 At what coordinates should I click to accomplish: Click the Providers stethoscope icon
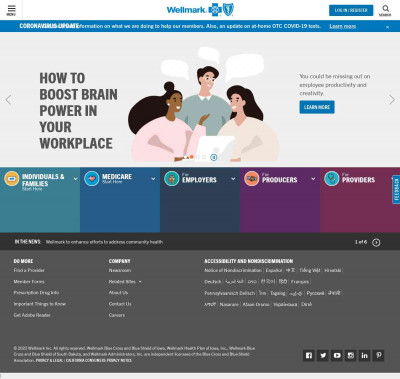pos(332,179)
